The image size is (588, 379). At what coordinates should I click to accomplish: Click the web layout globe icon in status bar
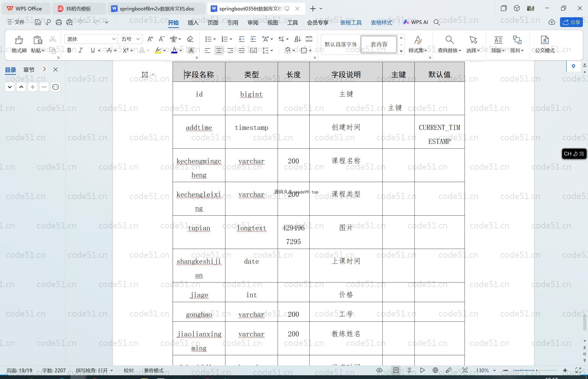(x=435, y=370)
